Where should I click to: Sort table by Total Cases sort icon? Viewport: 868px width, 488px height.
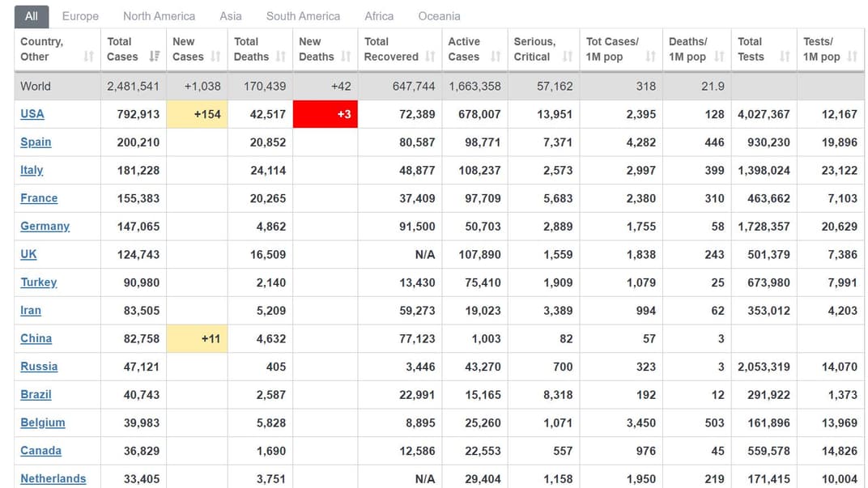tap(154, 57)
